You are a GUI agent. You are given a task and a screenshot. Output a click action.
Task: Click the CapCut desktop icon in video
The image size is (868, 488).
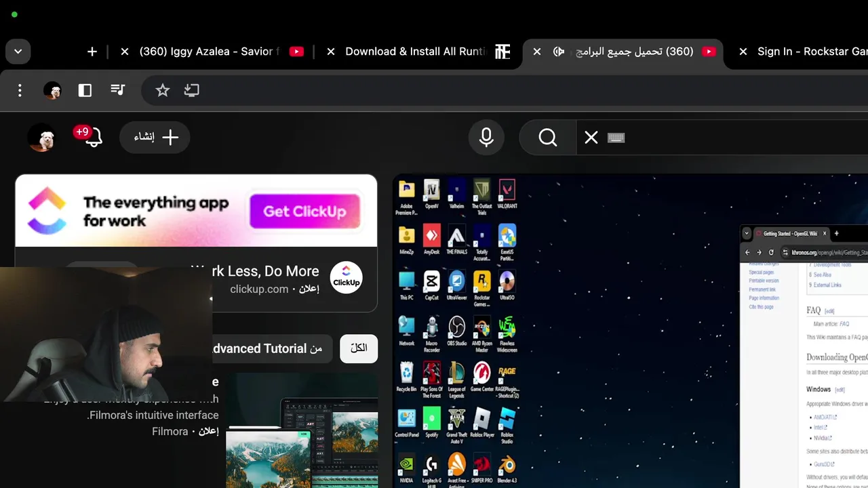point(431,285)
